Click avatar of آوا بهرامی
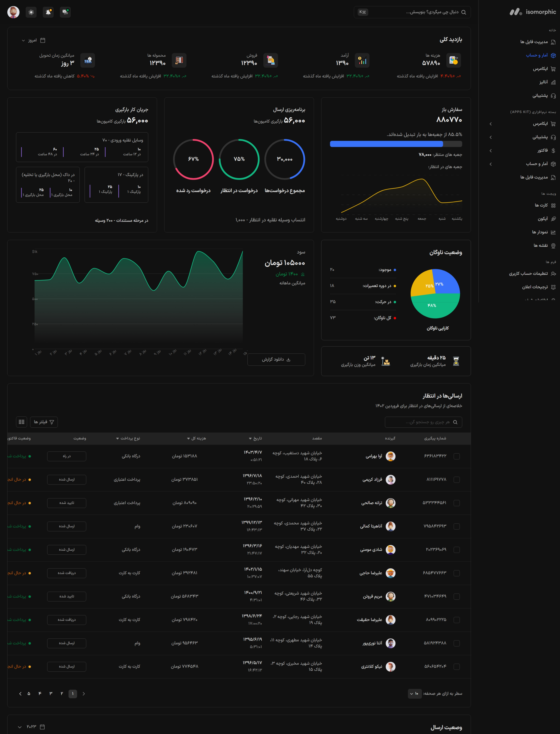Image resolution: width=560 pixels, height=734 pixels. click(390, 456)
